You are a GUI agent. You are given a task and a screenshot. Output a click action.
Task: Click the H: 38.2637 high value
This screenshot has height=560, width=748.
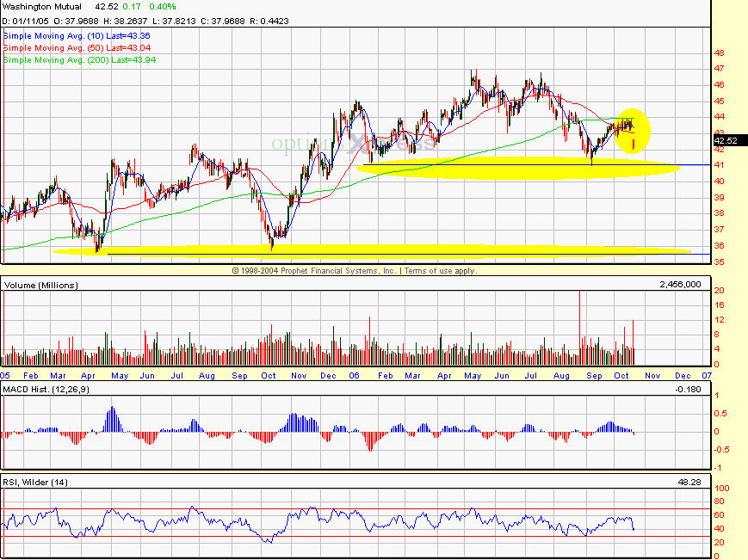(x=126, y=21)
